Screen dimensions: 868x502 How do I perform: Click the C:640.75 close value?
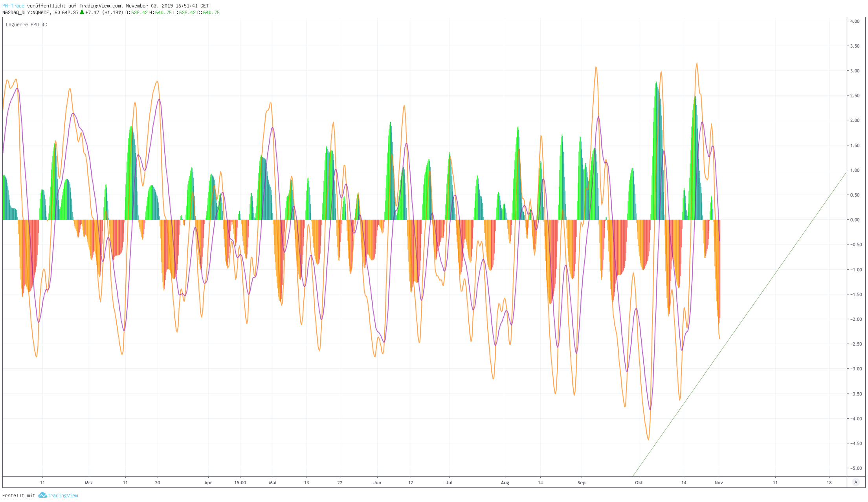pos(208,13)
